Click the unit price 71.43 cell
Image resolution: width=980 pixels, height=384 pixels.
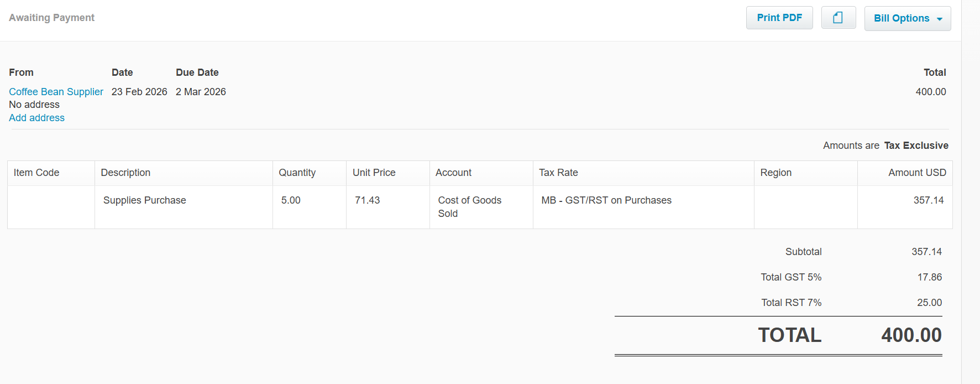click(x=368, y=200)
